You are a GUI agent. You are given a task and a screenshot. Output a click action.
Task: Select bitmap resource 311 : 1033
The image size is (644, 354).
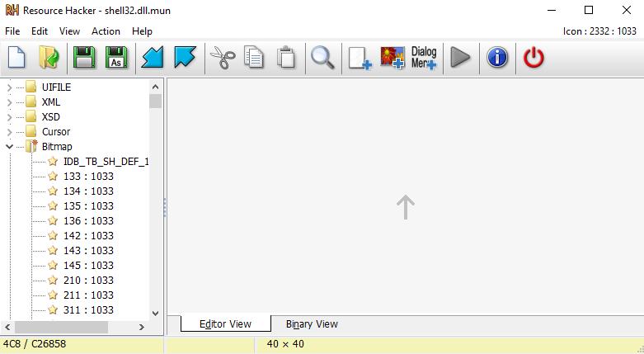point(88,309)
